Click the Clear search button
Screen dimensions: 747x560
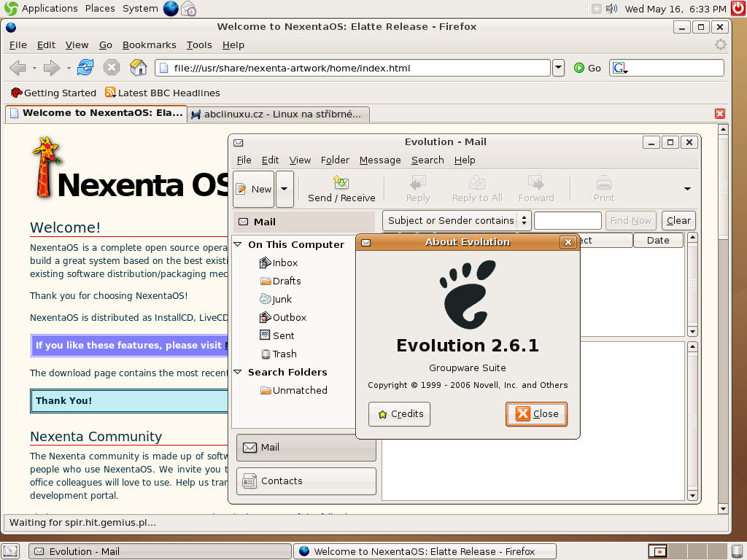tap(678, 220)
